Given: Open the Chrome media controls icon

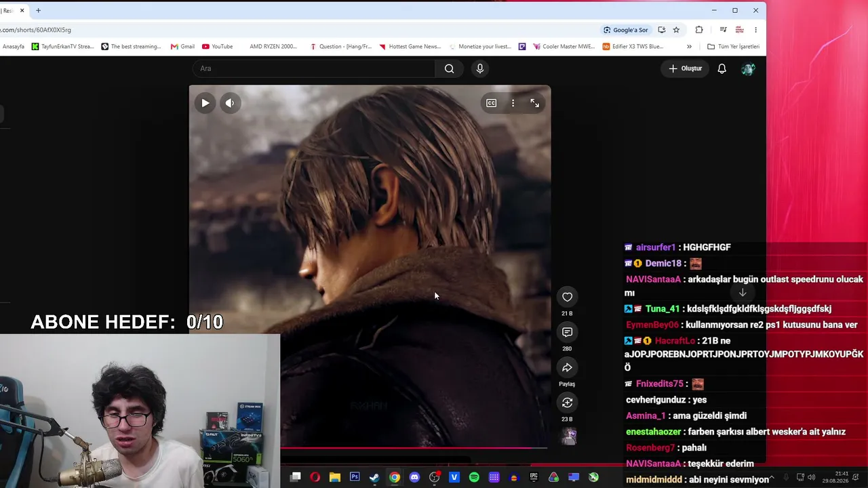Looking at the screenshot, I should point(723,30).
